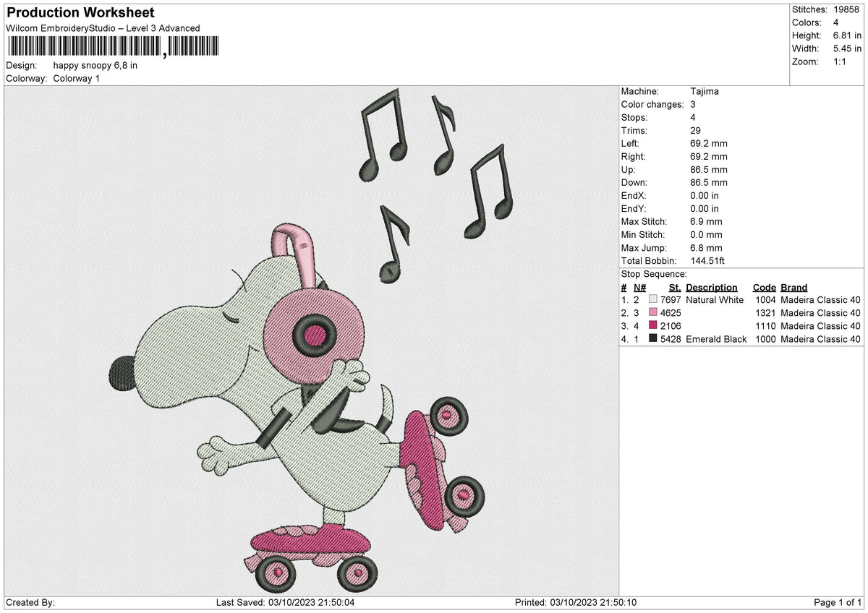Click the "Up:" label
This screenshot has width=868, height=613.
tap(629, 169)
